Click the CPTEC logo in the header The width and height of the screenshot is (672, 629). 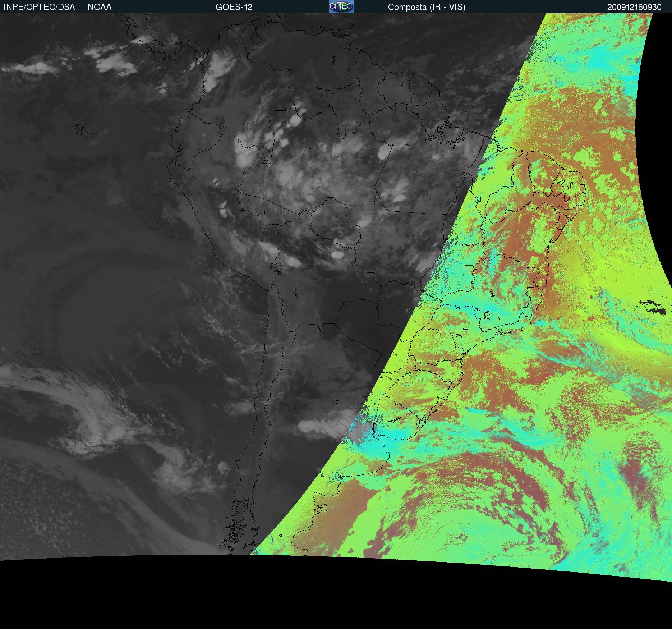pos(341,6)
